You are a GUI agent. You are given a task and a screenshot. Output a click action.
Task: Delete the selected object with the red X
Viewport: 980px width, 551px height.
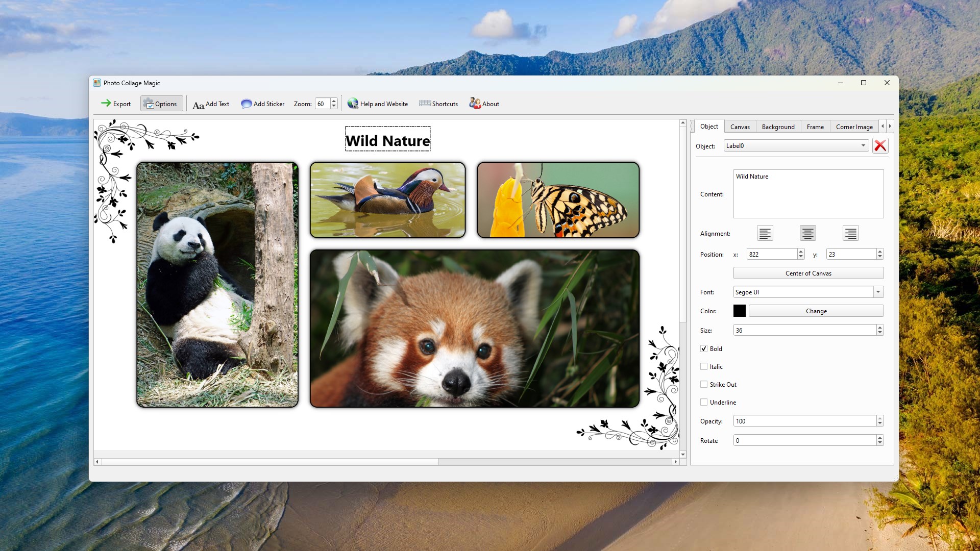pyautogui.click(x=880, y=146)
